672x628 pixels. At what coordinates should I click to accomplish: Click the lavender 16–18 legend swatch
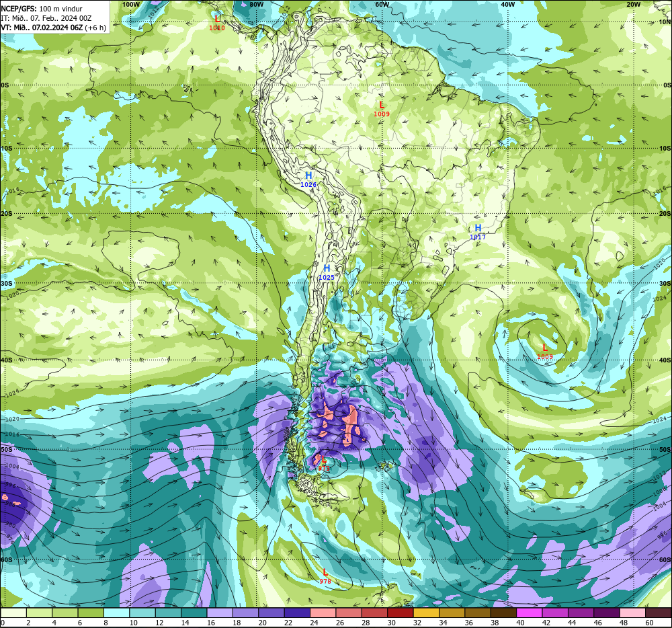coord(220,613)
